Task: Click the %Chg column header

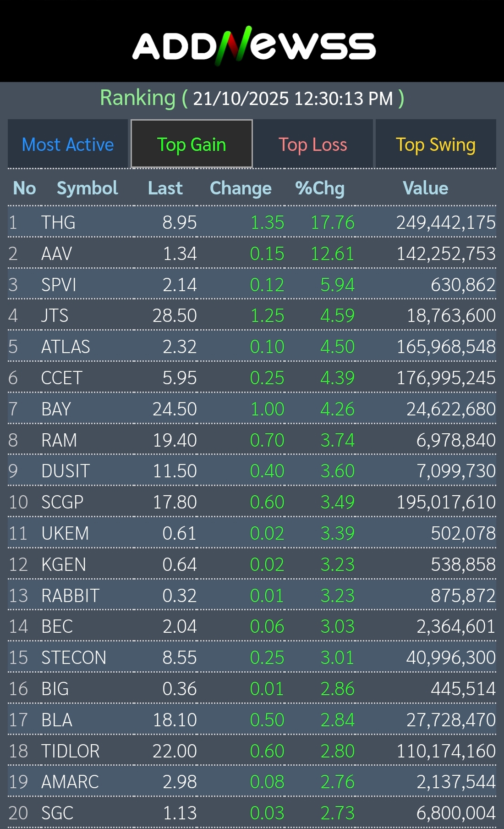Action: (x=319, y=188)
